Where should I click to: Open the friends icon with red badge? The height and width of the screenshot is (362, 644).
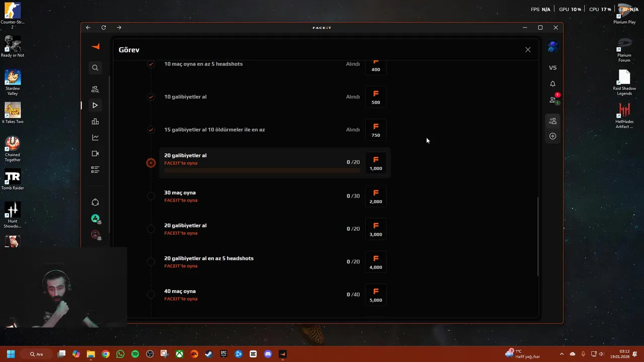553,100
